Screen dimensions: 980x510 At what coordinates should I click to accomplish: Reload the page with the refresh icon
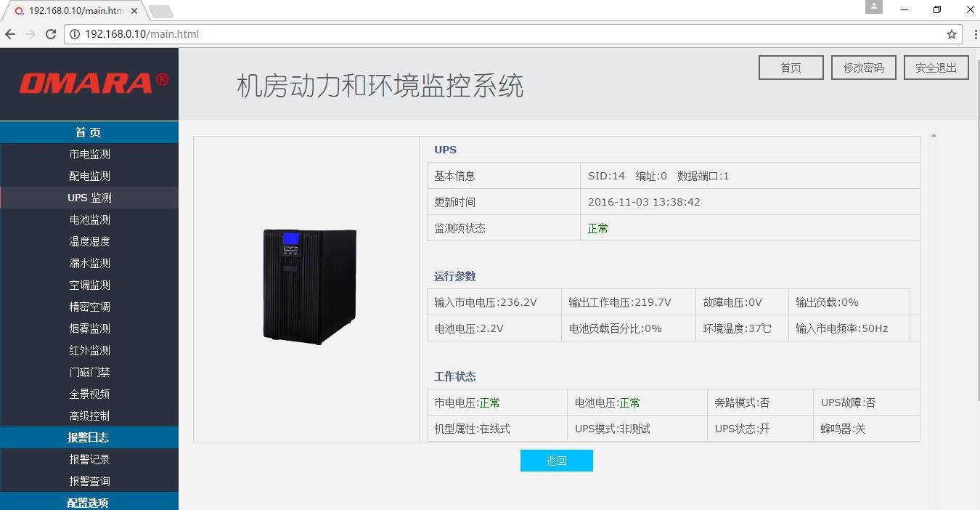pyautogui.click(x=51, y=34)
